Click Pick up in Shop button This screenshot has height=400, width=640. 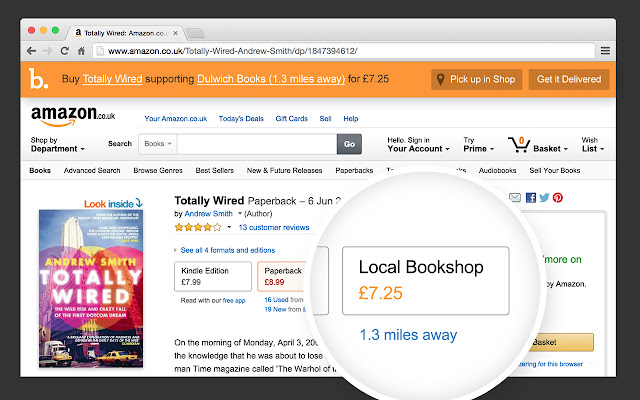[476, 79]
